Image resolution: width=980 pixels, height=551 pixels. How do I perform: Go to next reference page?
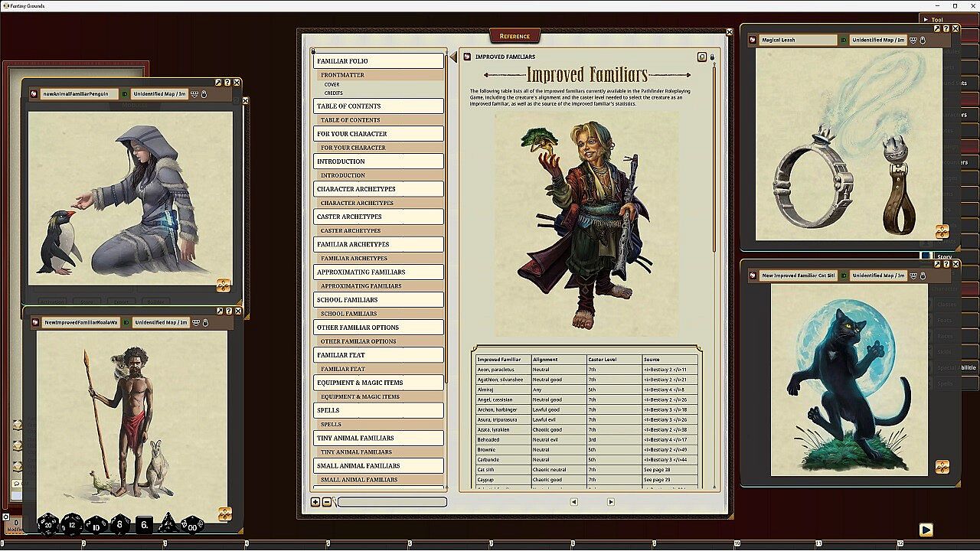click(610, 502)
